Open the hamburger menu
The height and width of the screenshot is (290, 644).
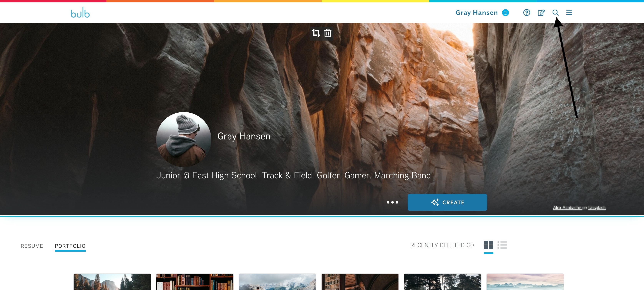(569, 12)
